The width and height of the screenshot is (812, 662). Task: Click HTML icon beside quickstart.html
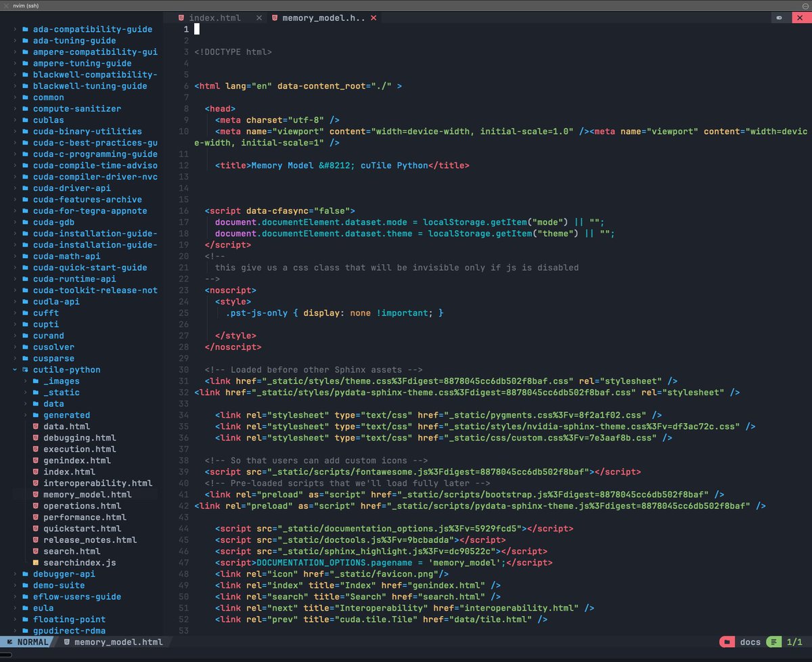click(x=36, y=529)
